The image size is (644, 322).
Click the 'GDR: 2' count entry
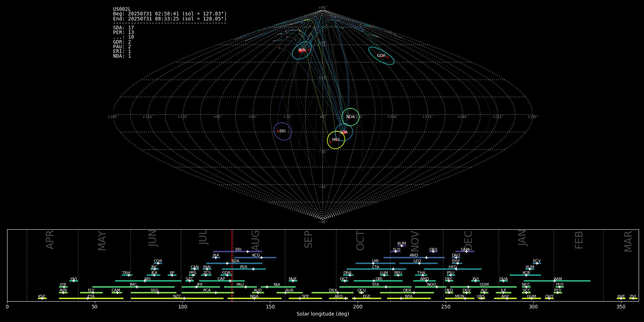(122, 42)
